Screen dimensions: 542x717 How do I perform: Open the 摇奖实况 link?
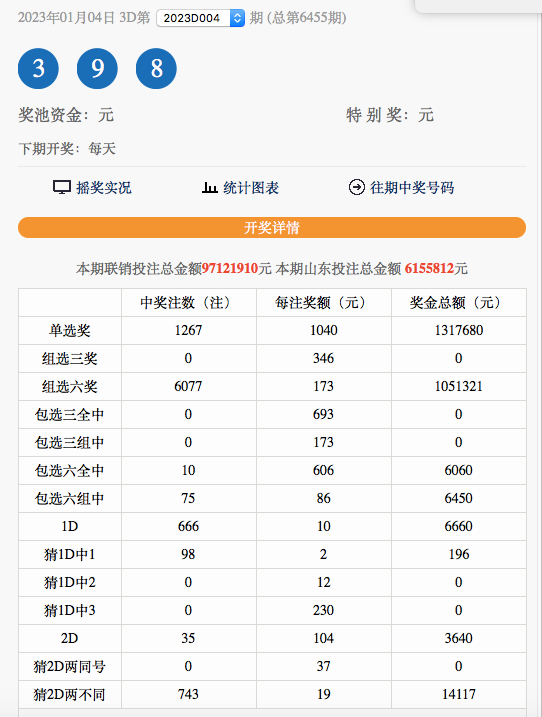(104, 188)
